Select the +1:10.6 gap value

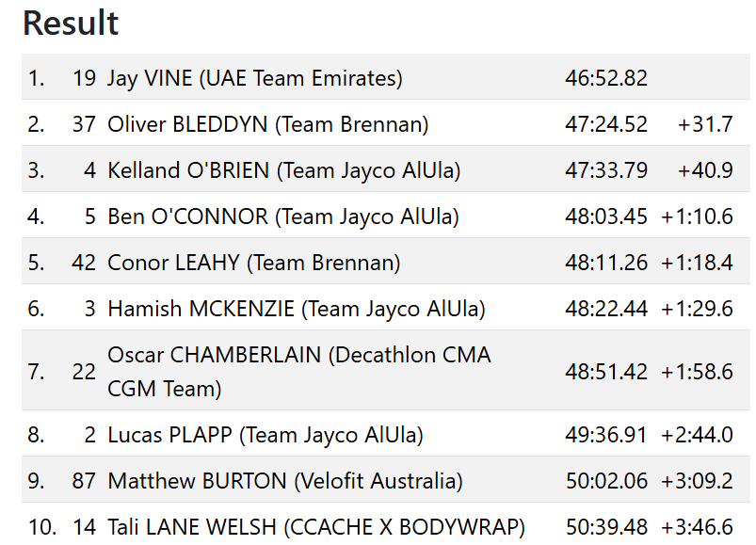(x=697, y=216)
